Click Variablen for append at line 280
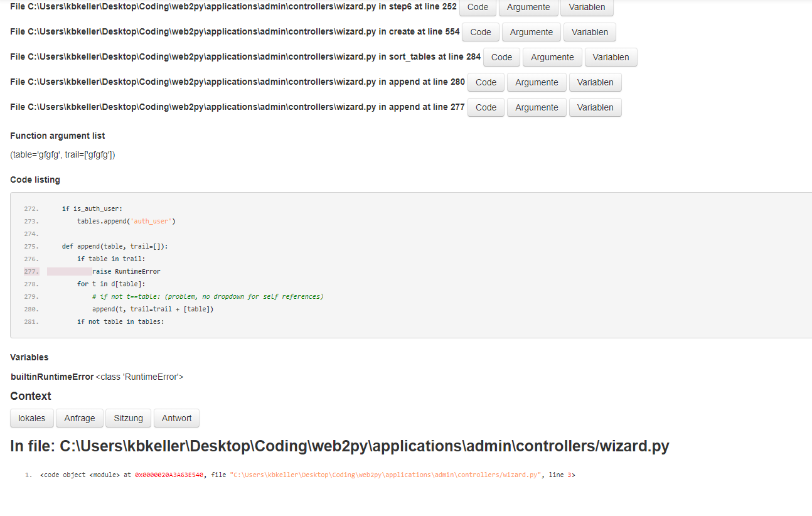The height and width of the screenshot is (516, 812). click(595, 82)
